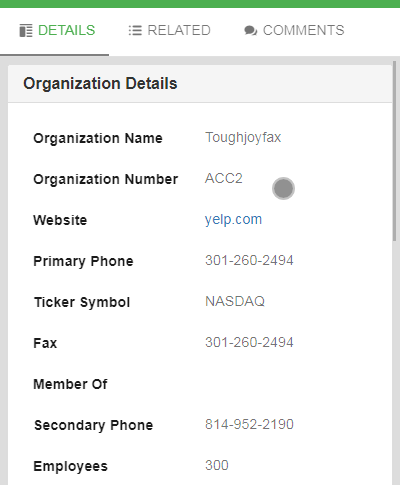Open the yelp.com website link

coord(233,219)
